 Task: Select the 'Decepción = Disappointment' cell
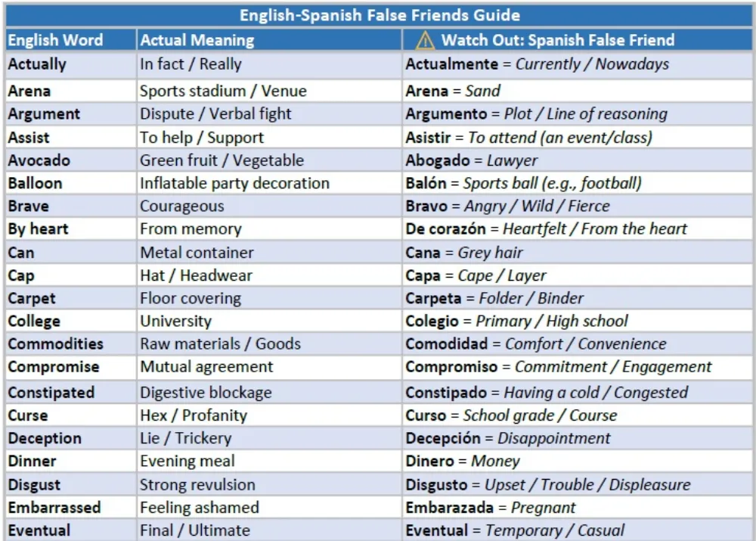(x=577, y=438)
